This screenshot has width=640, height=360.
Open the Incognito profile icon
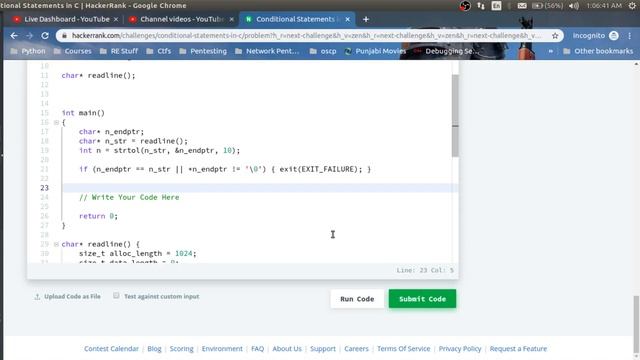tap(613, 36)
